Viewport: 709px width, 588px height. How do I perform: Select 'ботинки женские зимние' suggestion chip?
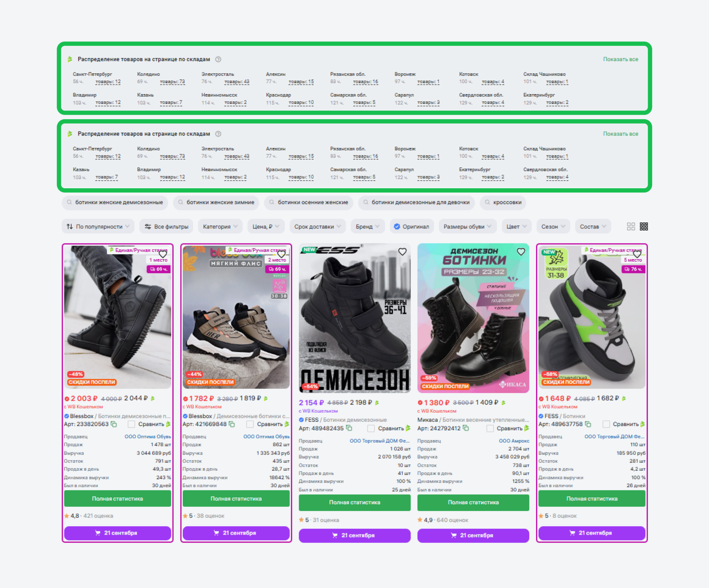(x=216, y=202)
